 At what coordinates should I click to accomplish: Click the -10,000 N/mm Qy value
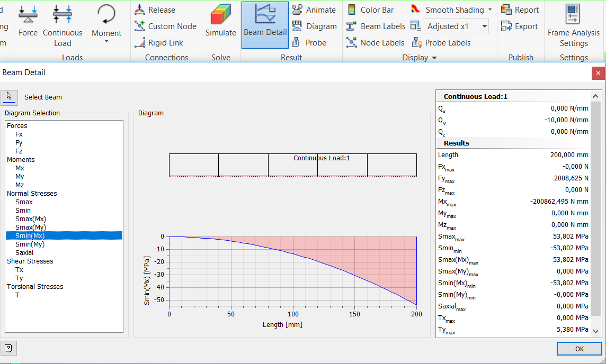coord(567,120)
